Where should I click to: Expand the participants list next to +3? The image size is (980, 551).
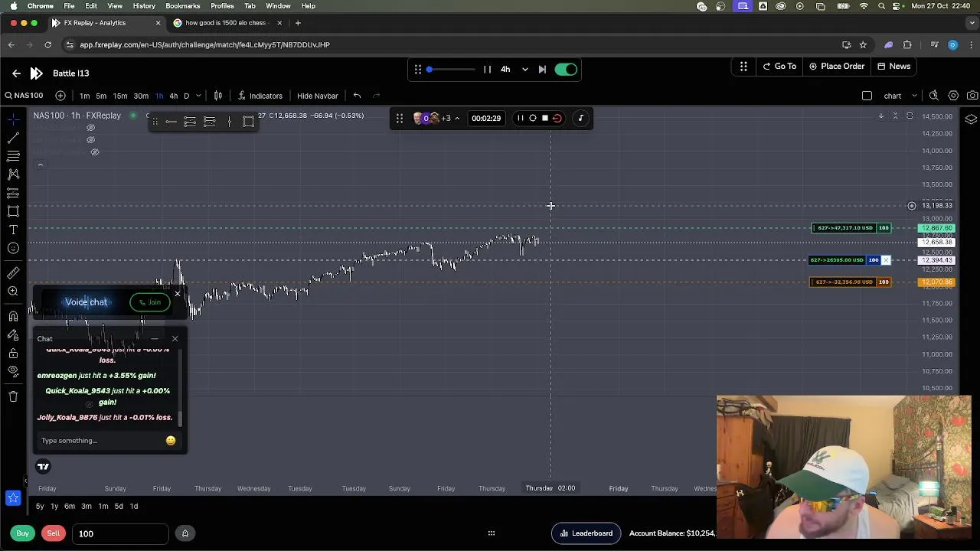457,119
